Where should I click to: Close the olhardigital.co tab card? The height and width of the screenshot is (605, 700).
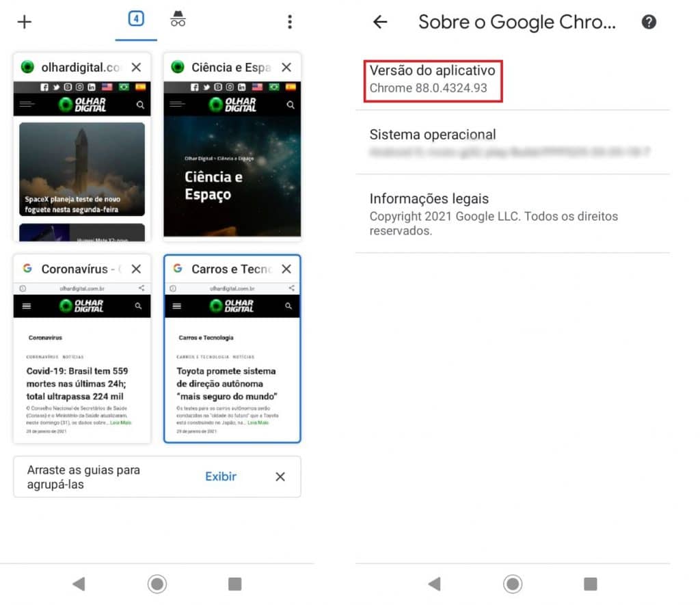point(137,68)
